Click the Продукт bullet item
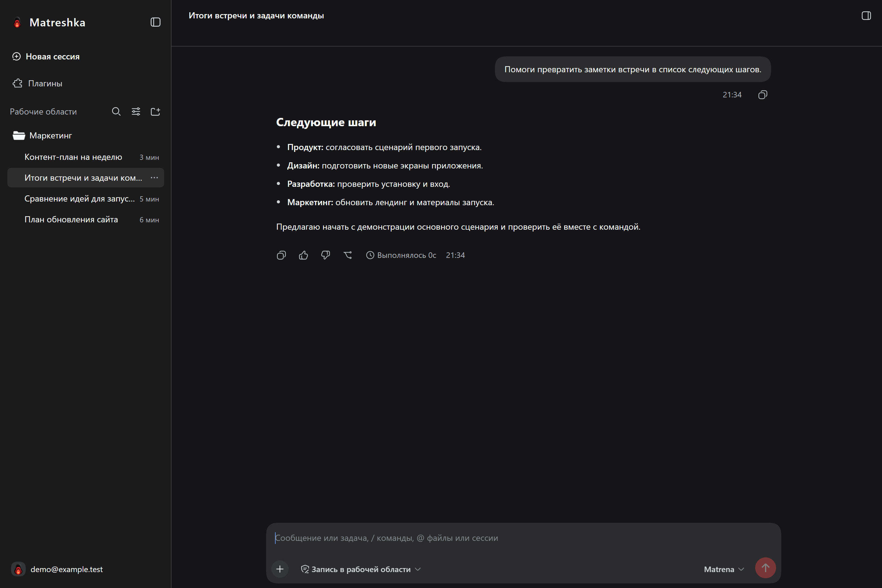 click(x=384, y=147)
